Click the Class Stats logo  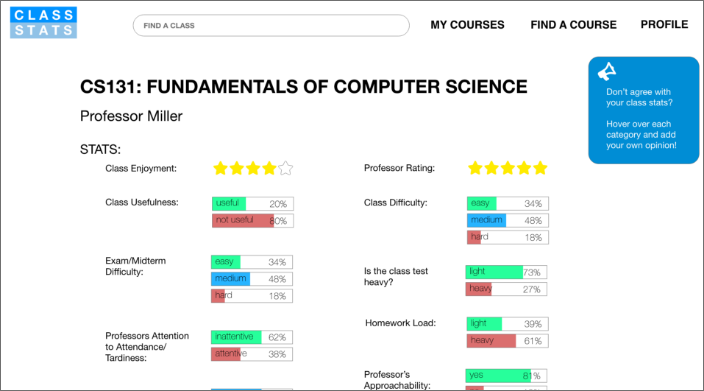point(44,22)
